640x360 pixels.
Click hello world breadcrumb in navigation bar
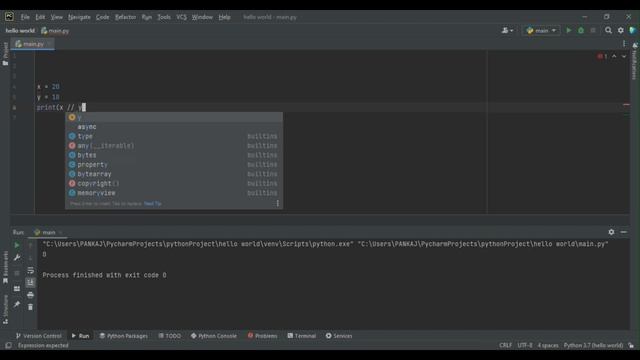pyautogui.click(x=20, y=31)
